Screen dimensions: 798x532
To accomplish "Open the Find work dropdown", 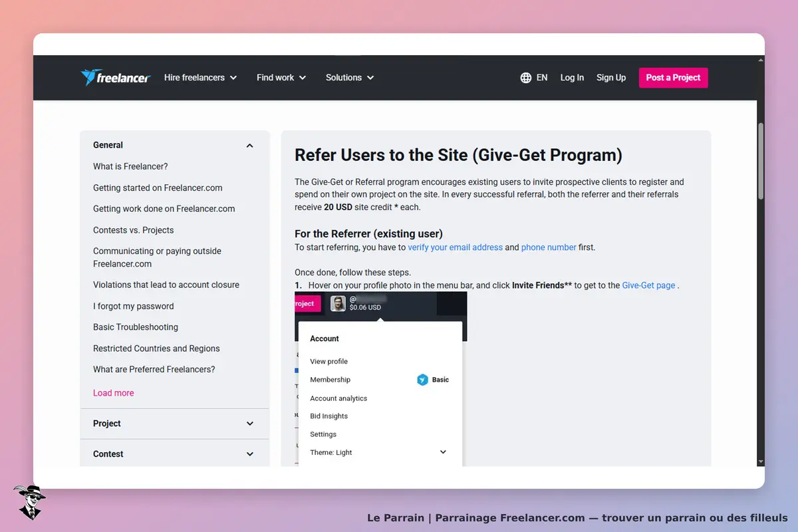I will tap(281, 78).
